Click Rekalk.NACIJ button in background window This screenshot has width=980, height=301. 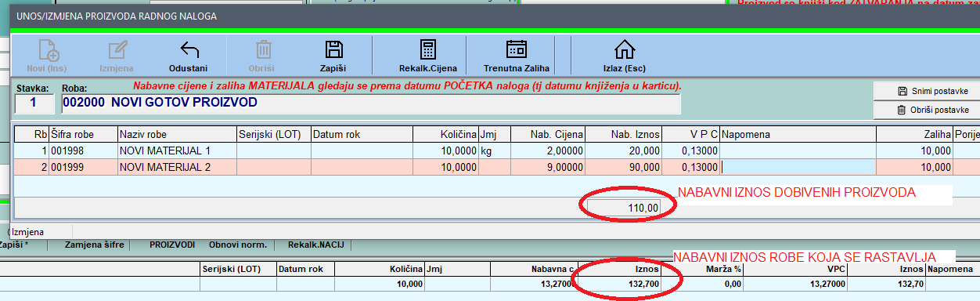[x=316, y=245]
